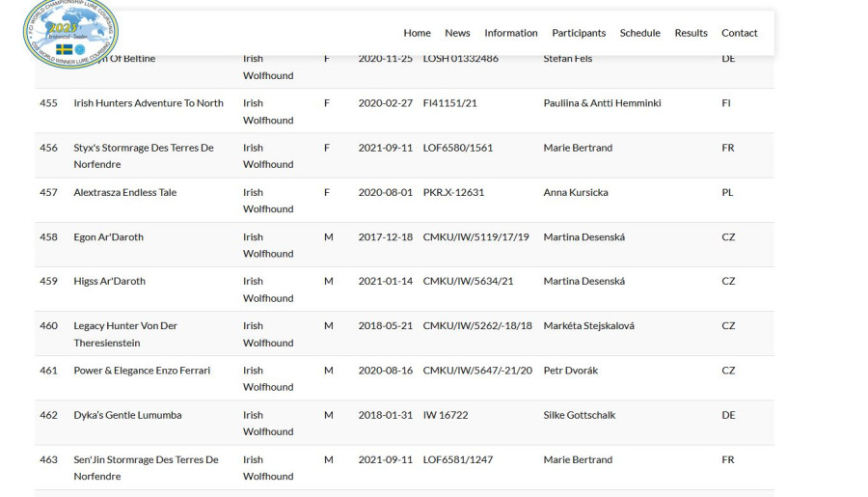Click registration CMKU/IW/5634/21
Screen dimensions: 868x497
click(469, 281)
